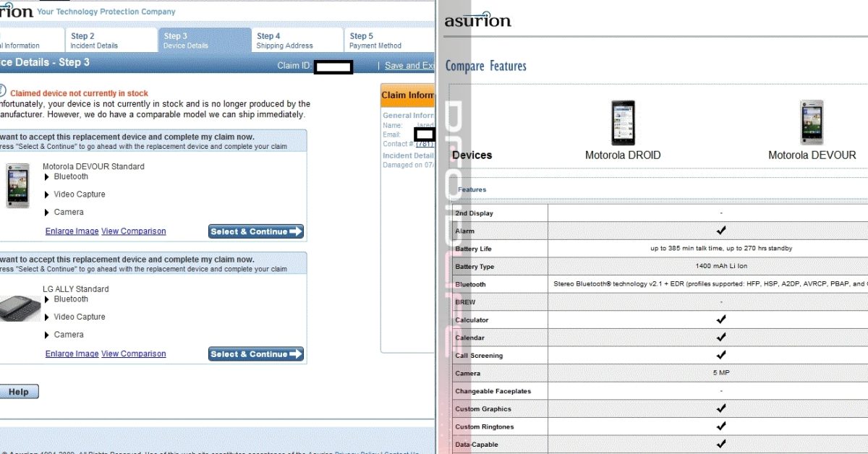Click the Motorola DROID device image
Image resolution: width=868 pixels, height=454 pixels.
[x=622, y=122]
